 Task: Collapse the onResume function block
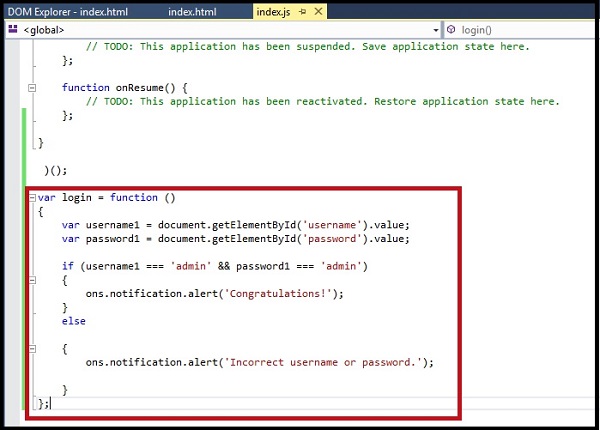pos(32,88)
